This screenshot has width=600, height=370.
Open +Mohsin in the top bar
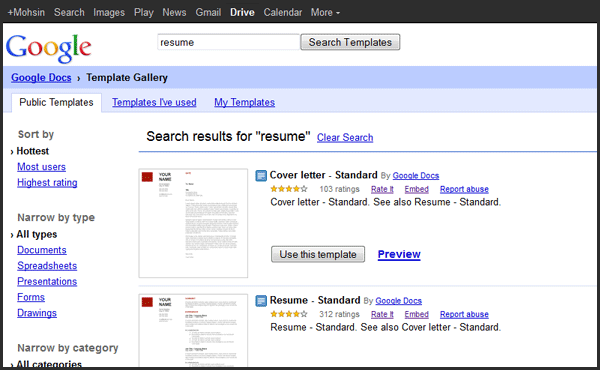tap(26, 13)
